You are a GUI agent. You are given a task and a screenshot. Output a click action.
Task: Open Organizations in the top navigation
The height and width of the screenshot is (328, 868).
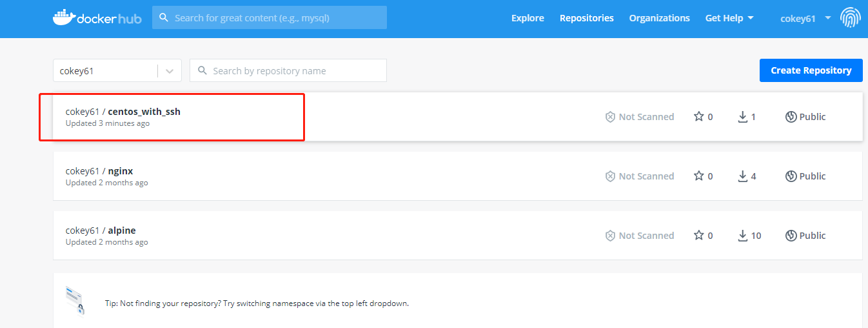click(660, 18)
